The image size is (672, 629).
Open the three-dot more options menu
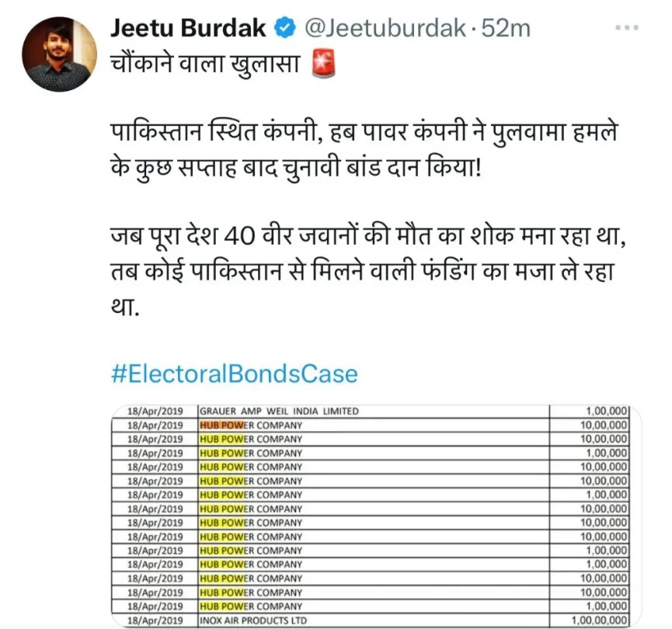click(627, 28)
